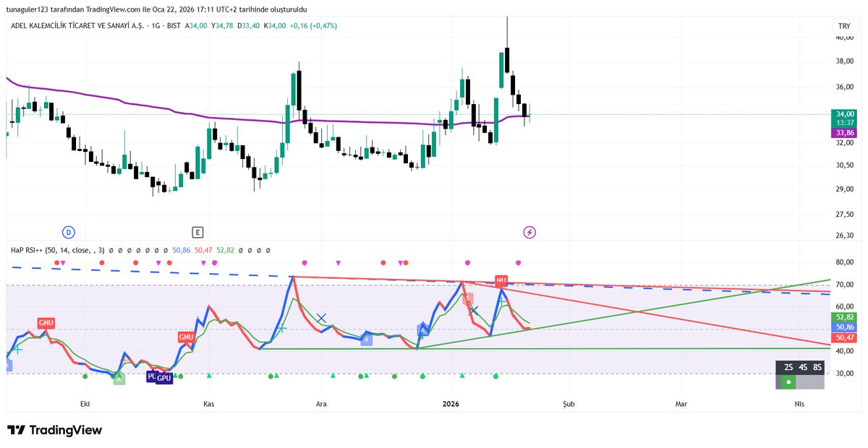Click the current price label 34,00
Viewport: 868px width, 448px height.
[845, 114]
